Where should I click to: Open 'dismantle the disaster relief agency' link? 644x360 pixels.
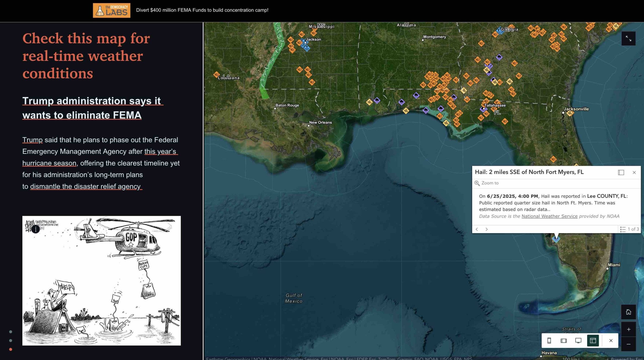[x=86, y=187]
